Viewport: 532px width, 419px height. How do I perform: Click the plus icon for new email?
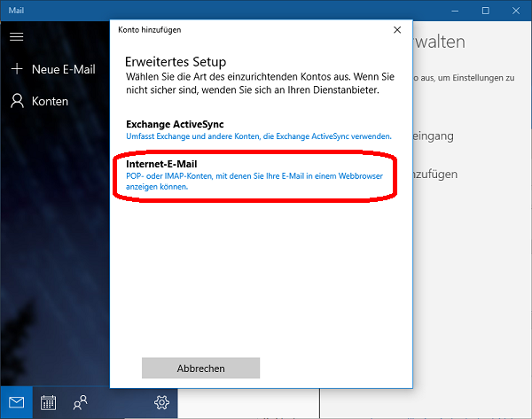[16, 69]
